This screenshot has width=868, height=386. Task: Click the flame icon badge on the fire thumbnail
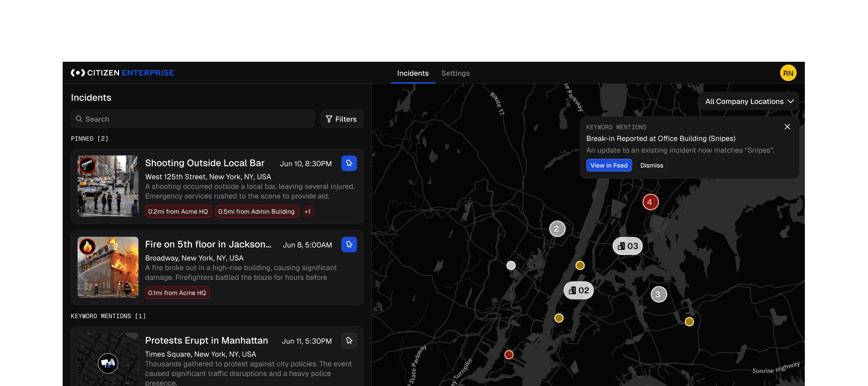[x=87, y=247]
